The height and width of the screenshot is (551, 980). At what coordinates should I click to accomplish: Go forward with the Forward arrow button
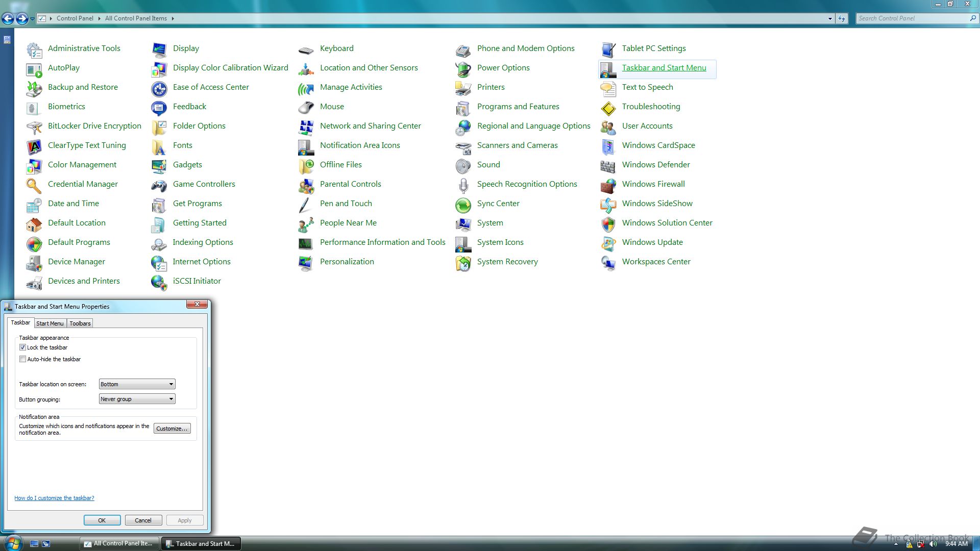22,19
